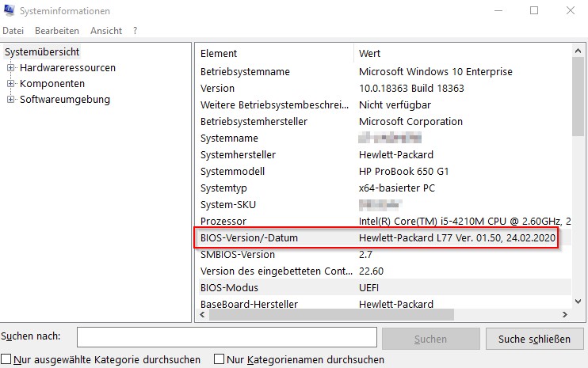
Task: Click into the Suchen nach text field
Action: pyautogui.click(x=226, y=338)
